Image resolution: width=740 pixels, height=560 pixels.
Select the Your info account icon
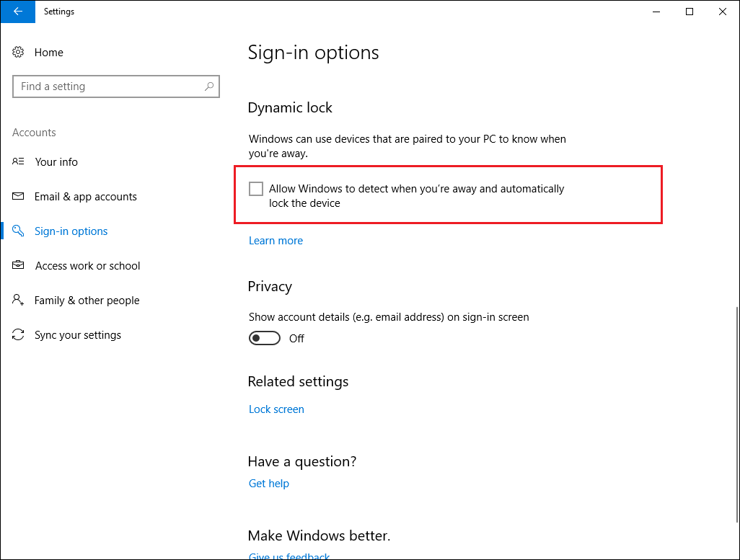click(18, 161)
